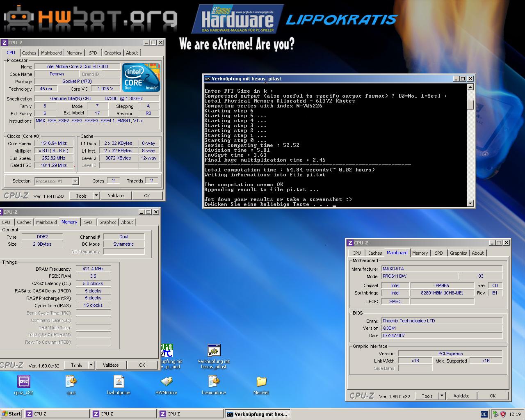Screen dimensions: 525x420
Task: Click the Total computation time line
Action: (290, 170)
